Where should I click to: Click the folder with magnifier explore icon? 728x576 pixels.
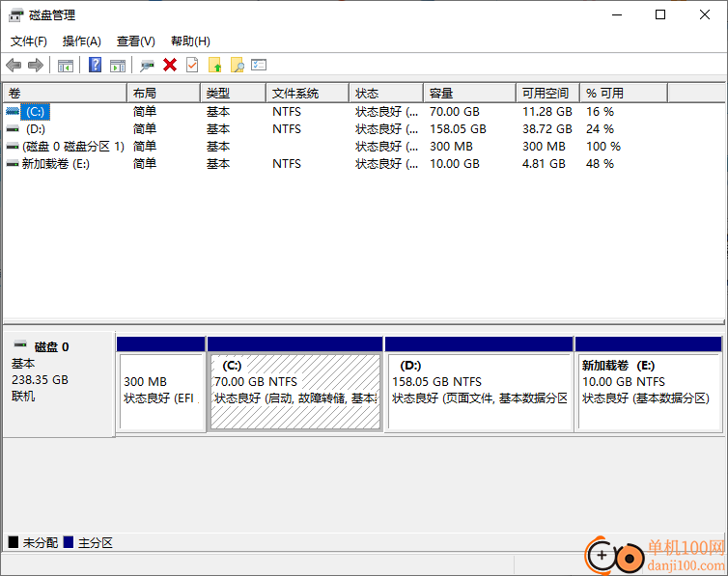(238, 65)
